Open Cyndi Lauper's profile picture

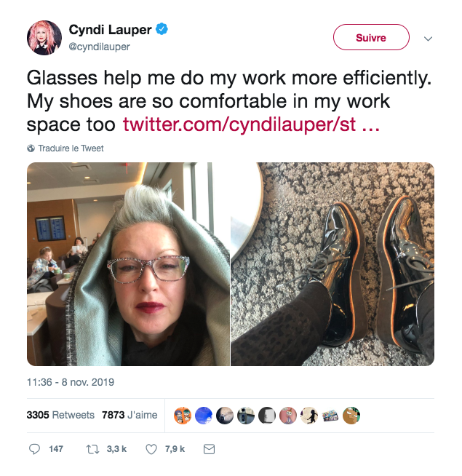pyautogui.click(x=44, y=38)
